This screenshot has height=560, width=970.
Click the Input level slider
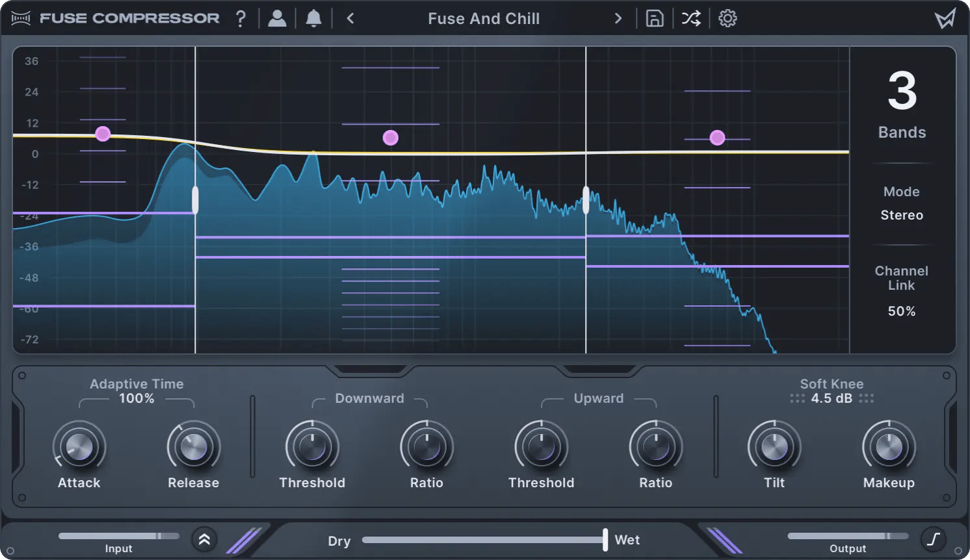[119, 536]
